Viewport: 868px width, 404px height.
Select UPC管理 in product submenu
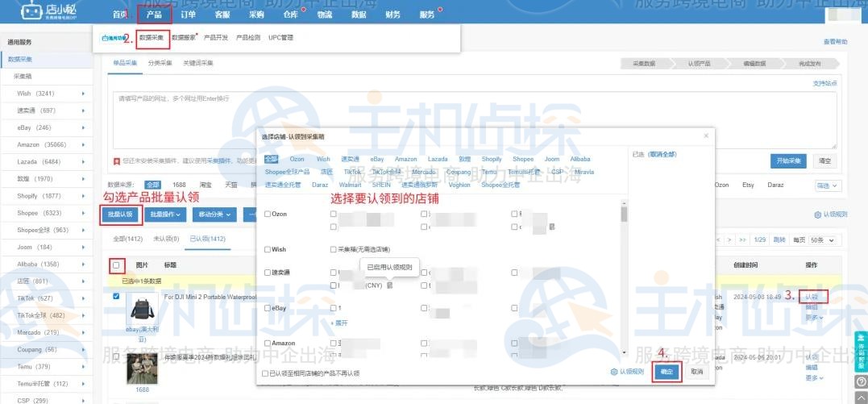point(280,38)
